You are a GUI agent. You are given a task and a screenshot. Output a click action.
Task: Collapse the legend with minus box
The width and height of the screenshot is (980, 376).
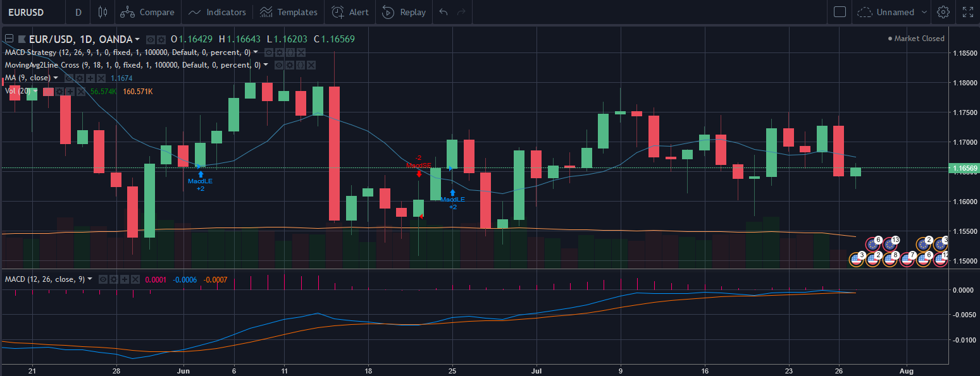[9, 39]
